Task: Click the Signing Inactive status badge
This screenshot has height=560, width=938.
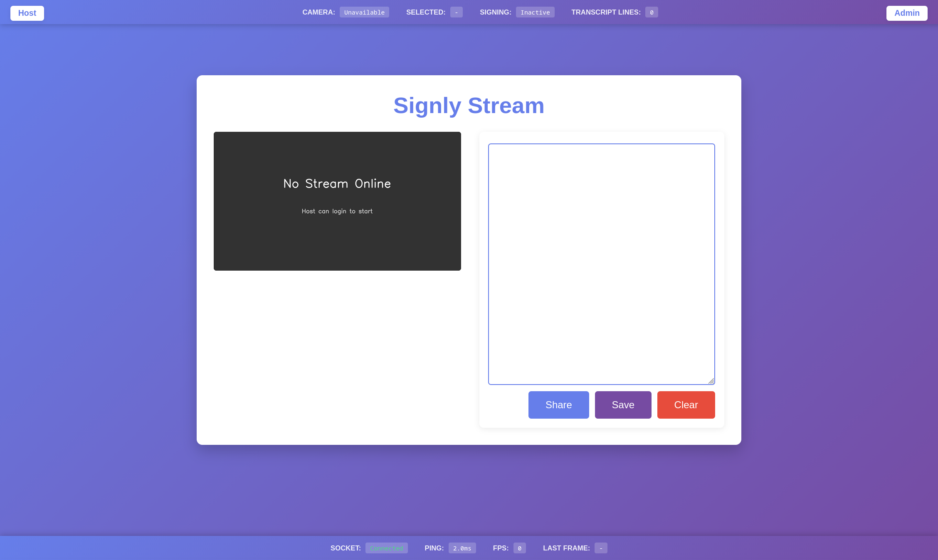Action: [x=535, y=12]
